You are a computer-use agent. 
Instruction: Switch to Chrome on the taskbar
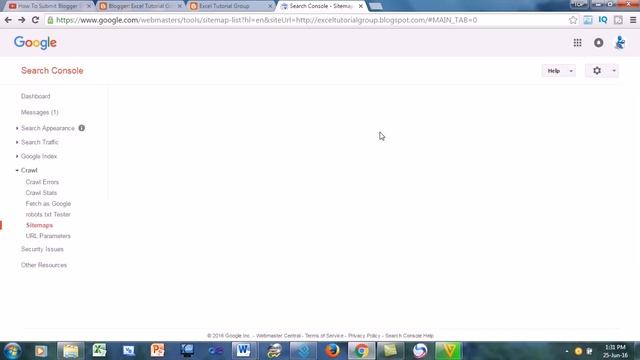click(x=361, y=351)
